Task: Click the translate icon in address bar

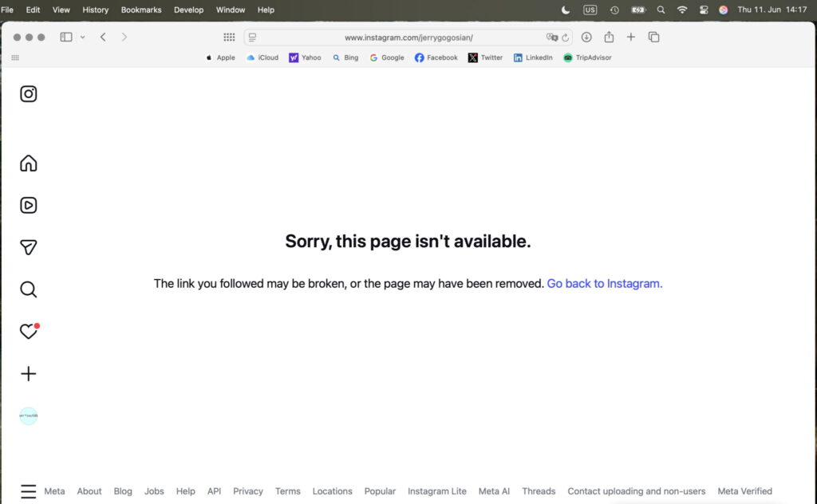Action: [551, 37]
